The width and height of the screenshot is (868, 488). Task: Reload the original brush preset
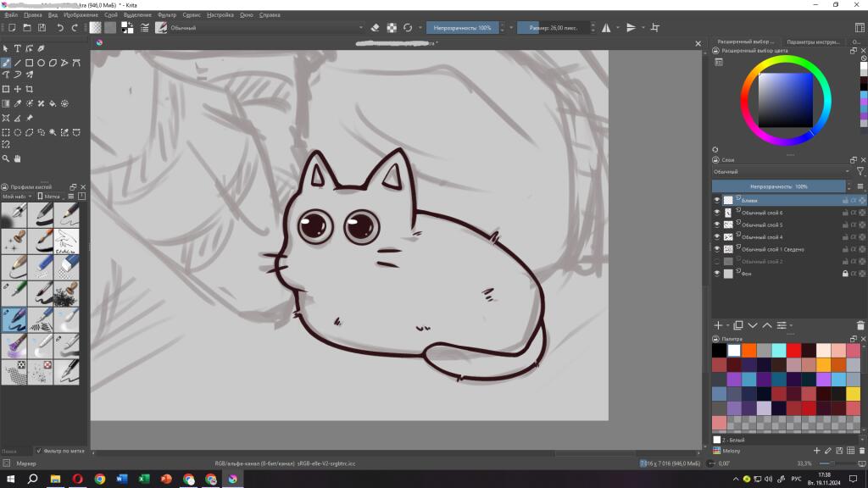point(408,28)
